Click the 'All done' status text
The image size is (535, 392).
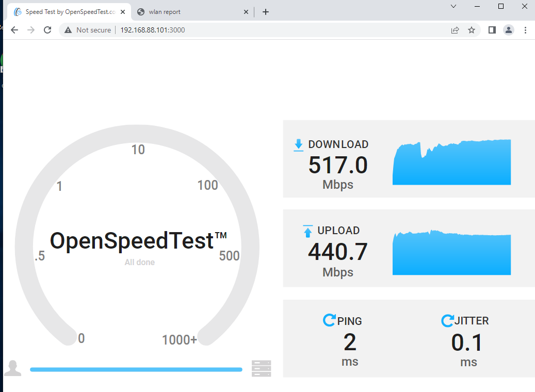139,262
